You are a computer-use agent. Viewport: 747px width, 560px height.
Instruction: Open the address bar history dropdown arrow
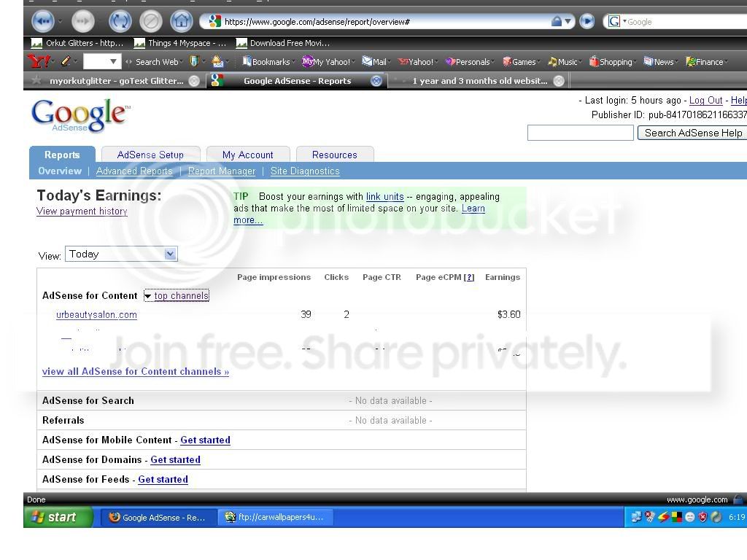[x=568, y=21]
